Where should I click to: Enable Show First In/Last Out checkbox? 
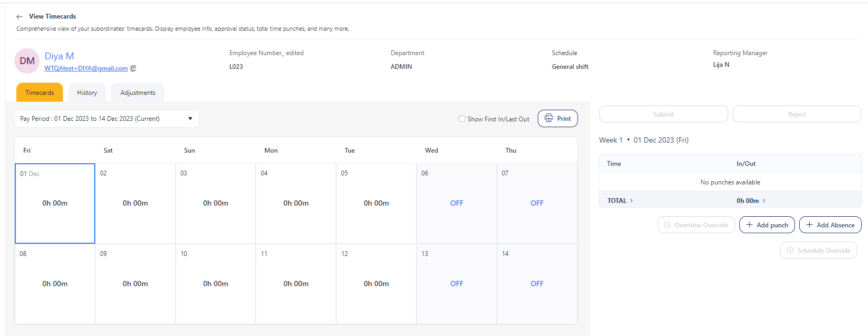(462, 119)
